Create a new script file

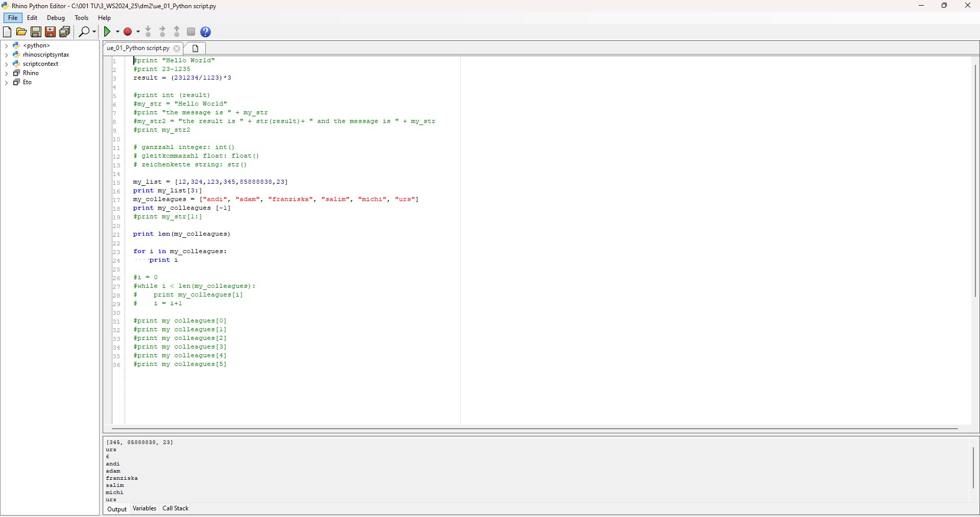[x=7, y=32]
